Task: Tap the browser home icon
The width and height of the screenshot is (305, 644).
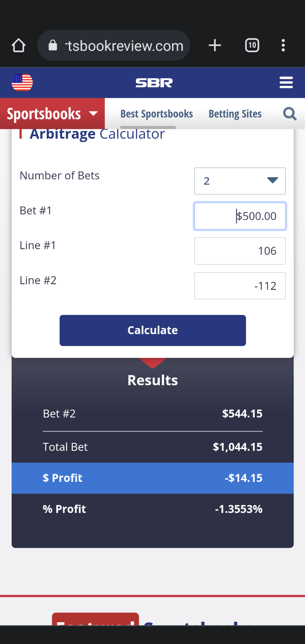Action: [19, 46]
